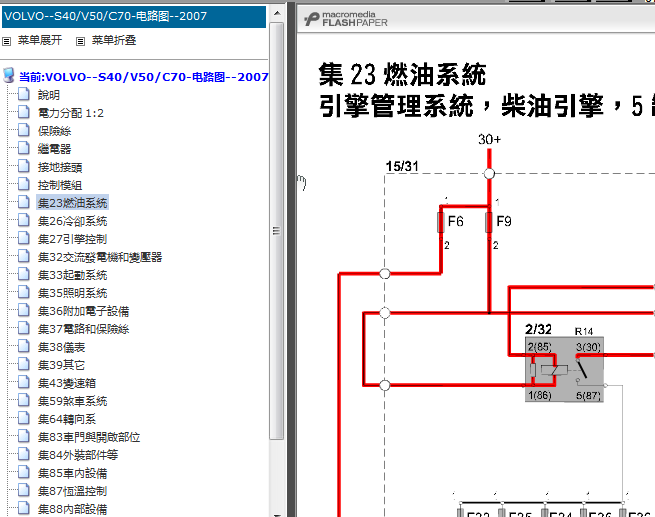Open 集59煞車系統 diagram
Screen dimensions: 655x517
tap(72, 401)
